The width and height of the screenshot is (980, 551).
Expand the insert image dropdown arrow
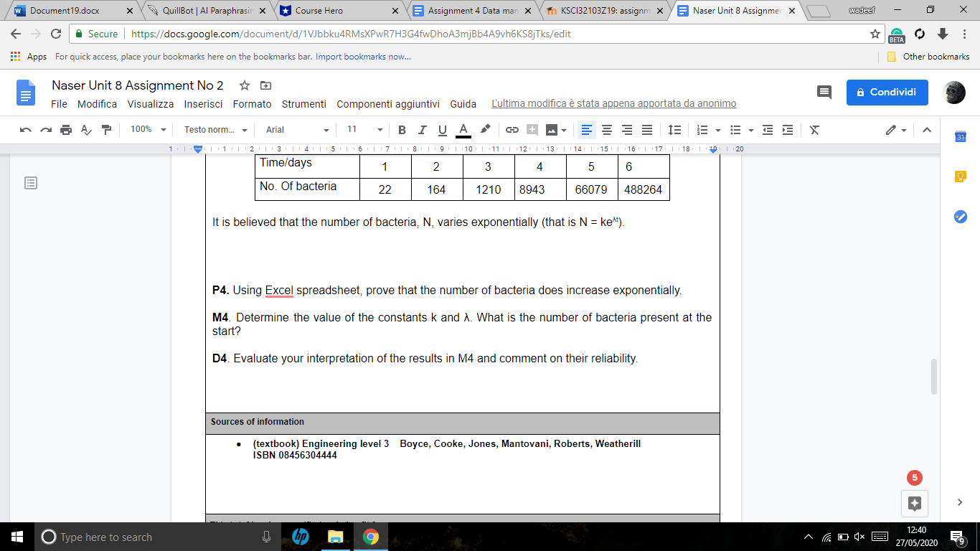coord(564,130)
